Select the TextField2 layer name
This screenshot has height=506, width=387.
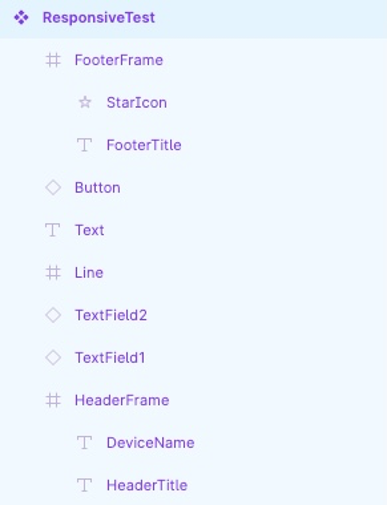[111, 315]
